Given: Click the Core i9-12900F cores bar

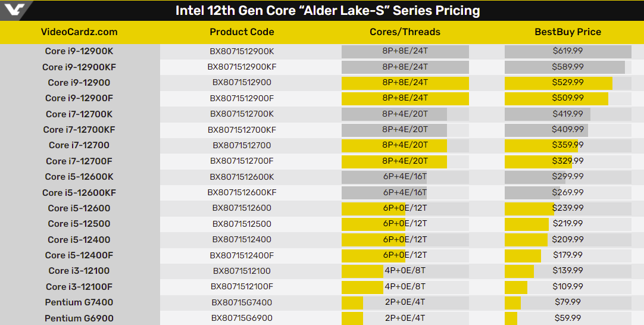Looking at the screenshot, I should (405, 98).
